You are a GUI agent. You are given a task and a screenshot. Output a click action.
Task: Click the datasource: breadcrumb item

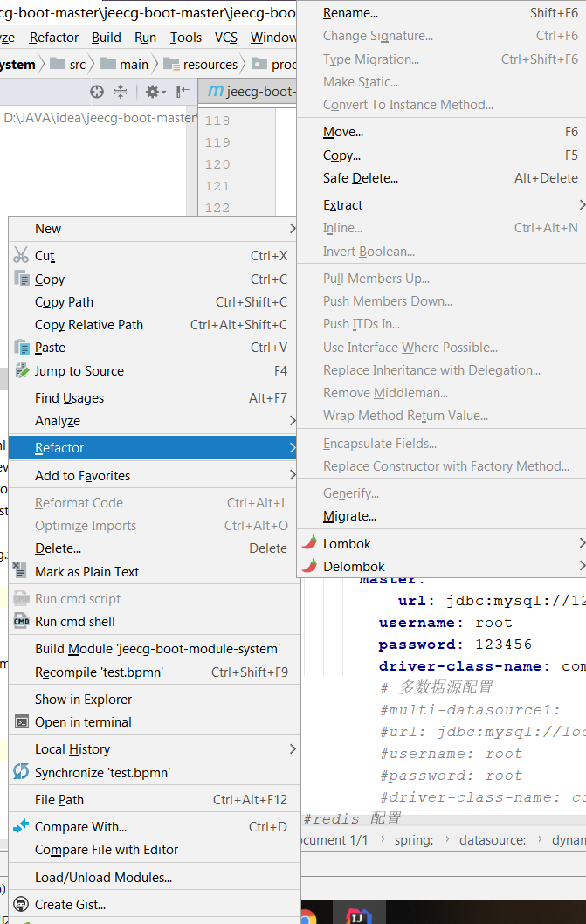[493, 840]
